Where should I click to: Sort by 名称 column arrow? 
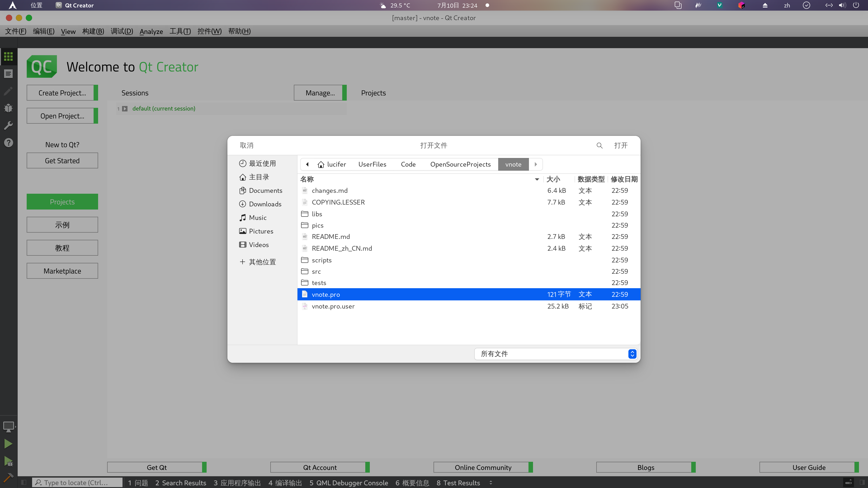[537, 179]
